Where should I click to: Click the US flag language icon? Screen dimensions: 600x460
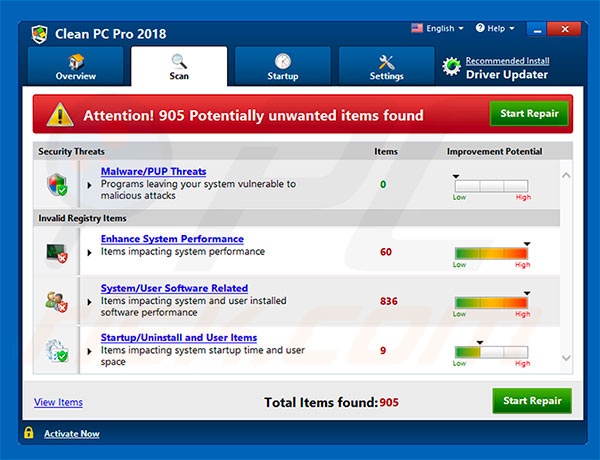[x=417, y=28]
